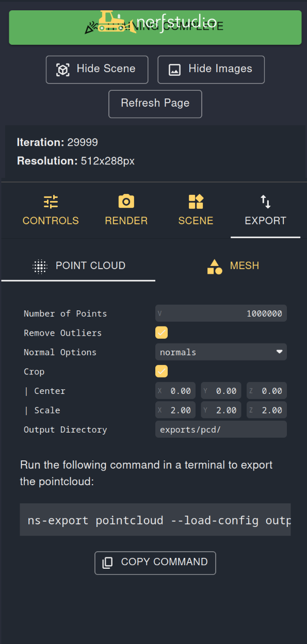Screen dimensions: 307x644
Task: Click the Export arrows icon
Action: click(265, 202)
